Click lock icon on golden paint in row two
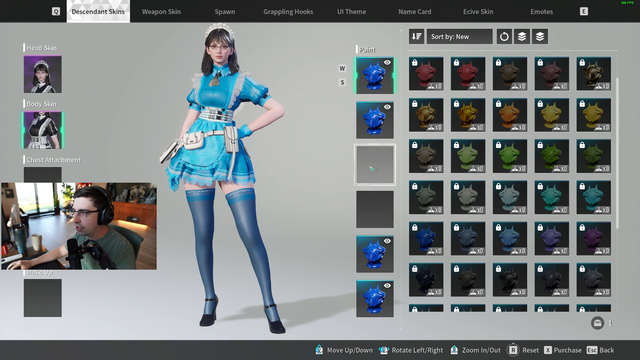This screenshot has height=360, width=640. (457, 104)
